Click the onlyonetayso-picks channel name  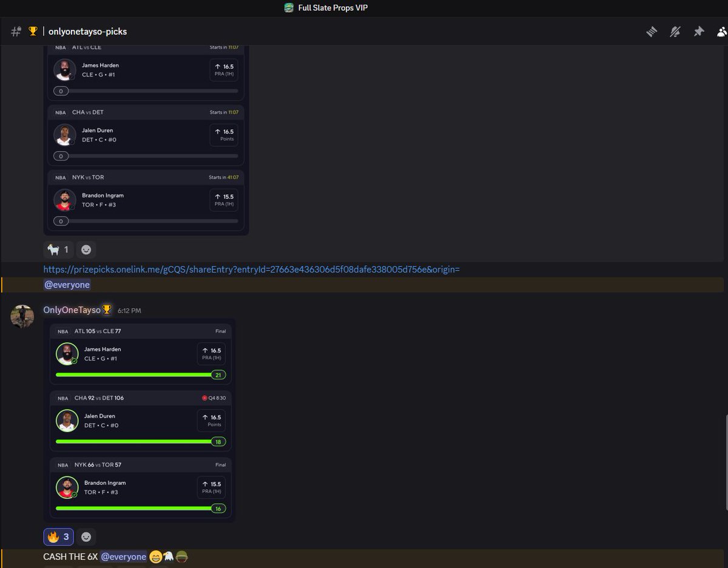87,32
